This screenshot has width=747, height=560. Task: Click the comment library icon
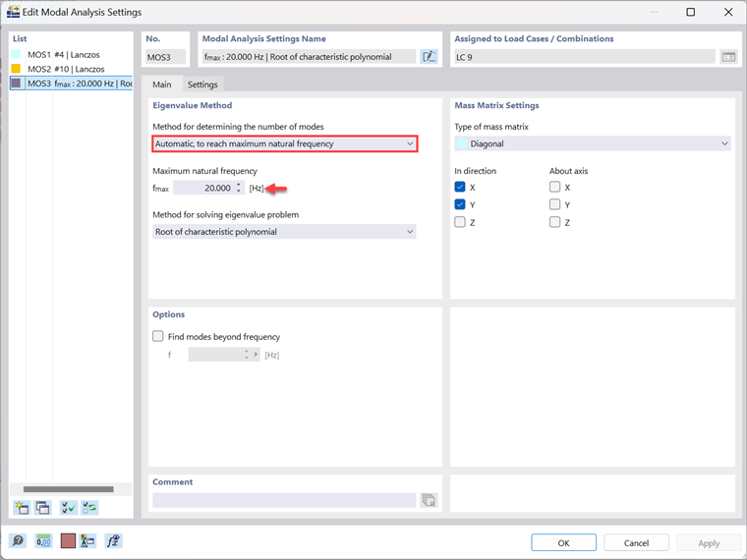pos(429,500)
